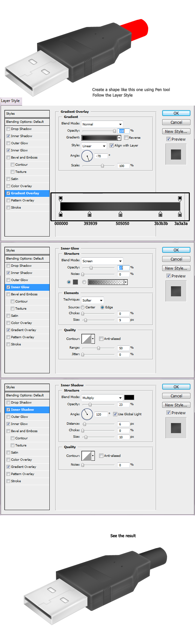This screenshot has width=195, height=644.
Task: Select the Layer Style tab at the top
Action: [10, 101]
